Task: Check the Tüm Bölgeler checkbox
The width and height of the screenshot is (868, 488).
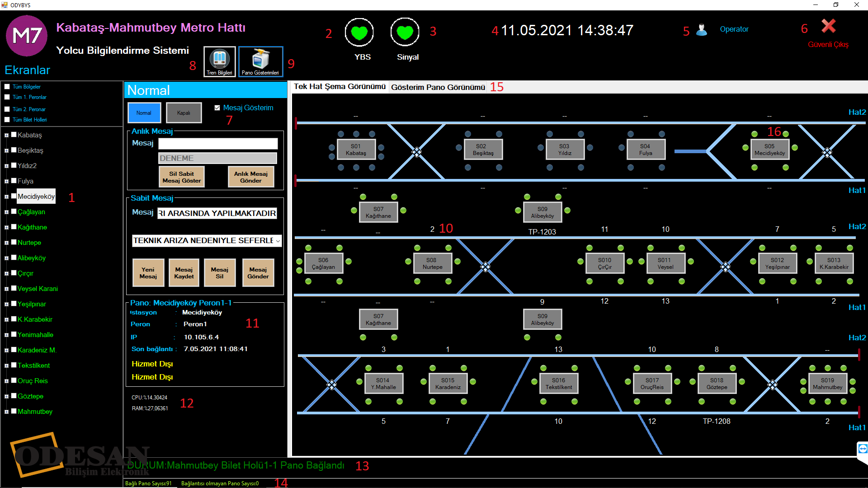Action: [7, 87]
